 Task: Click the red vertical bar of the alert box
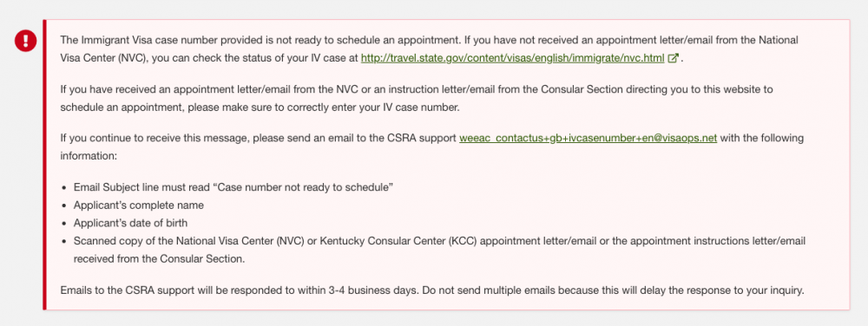coord(44,165)
